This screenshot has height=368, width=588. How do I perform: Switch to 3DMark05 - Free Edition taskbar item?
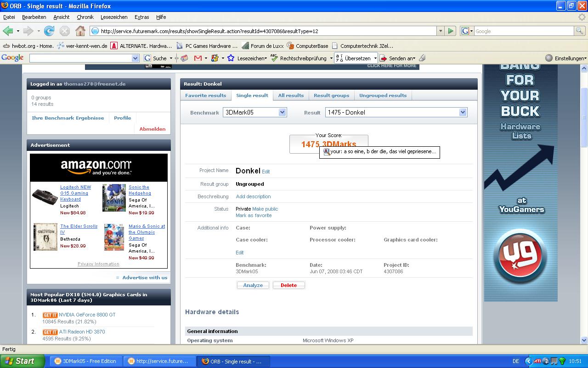[x=85, y=361]
